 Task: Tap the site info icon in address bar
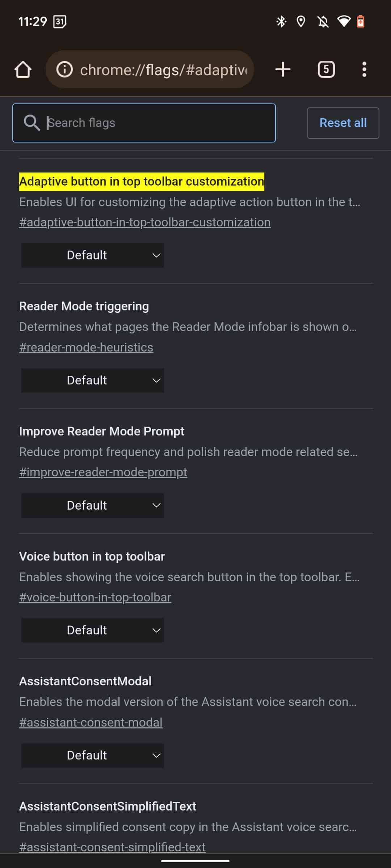65,69
